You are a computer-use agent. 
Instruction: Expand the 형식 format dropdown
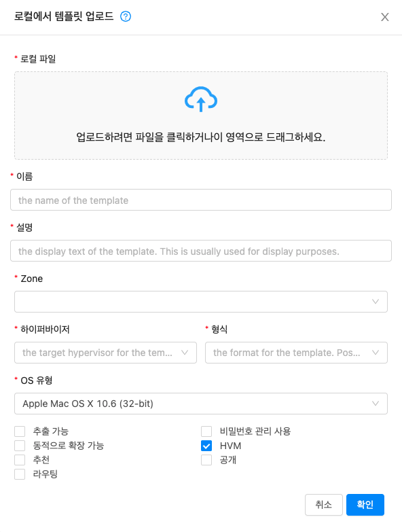(296, 353)
